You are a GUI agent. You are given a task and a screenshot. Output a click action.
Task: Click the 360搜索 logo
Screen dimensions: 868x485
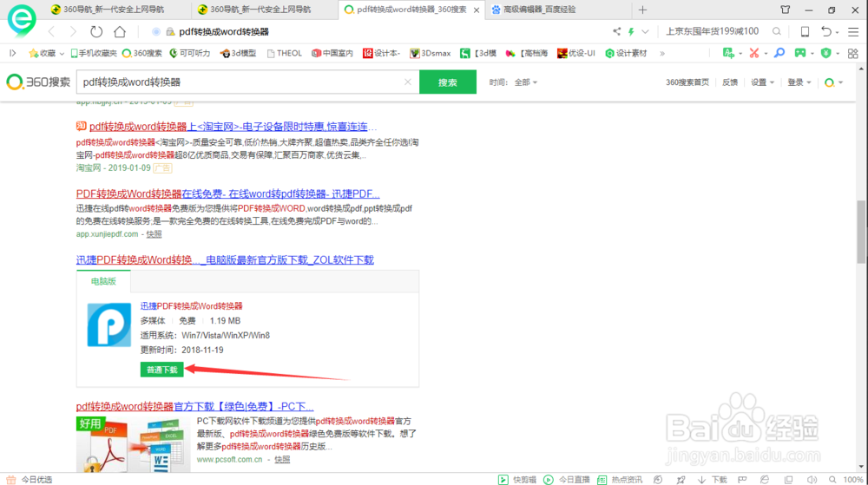(38, 82)
